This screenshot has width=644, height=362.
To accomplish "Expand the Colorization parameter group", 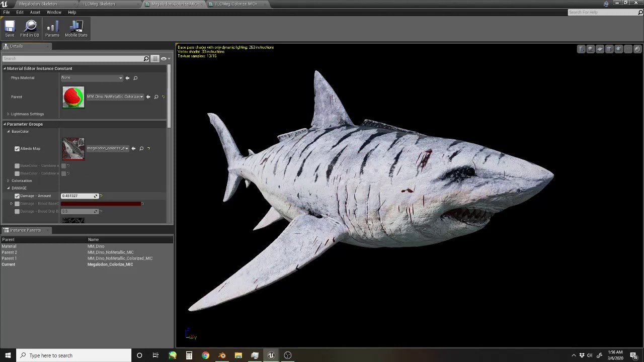I will click(8, 180).
